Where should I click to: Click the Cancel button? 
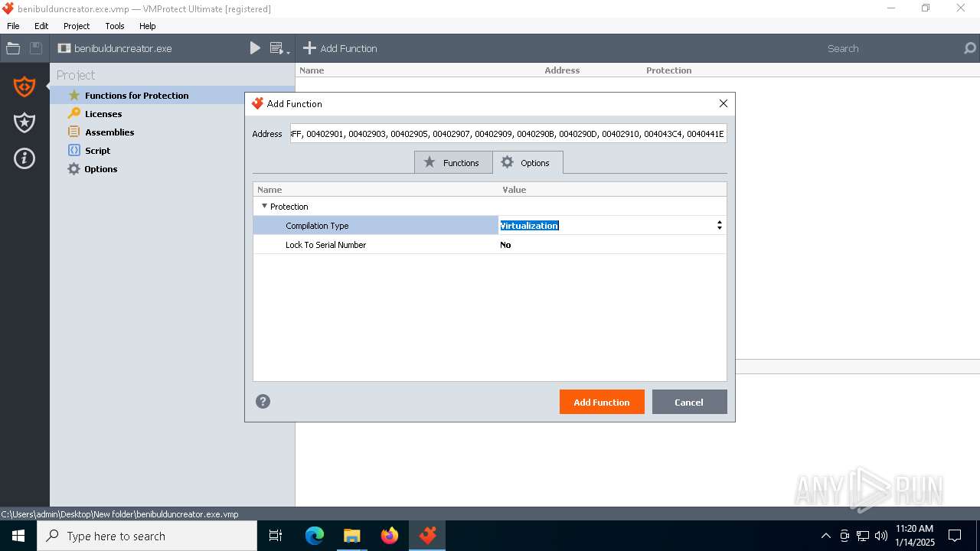[689, 402]
